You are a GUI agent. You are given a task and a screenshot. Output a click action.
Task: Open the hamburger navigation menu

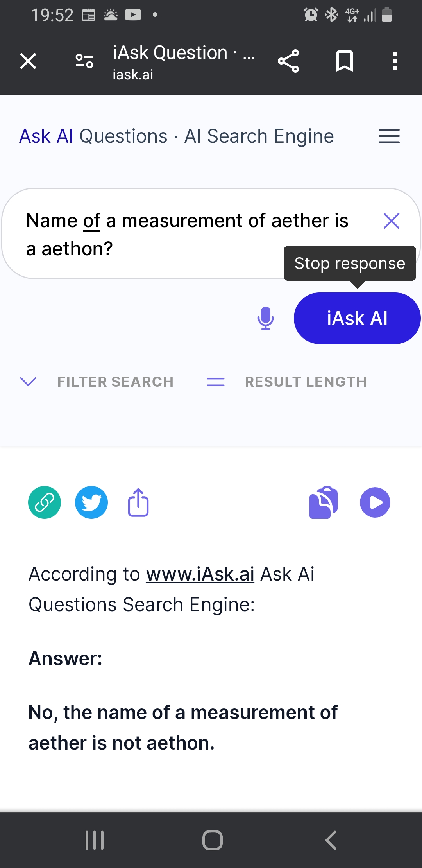pos(389,136)
